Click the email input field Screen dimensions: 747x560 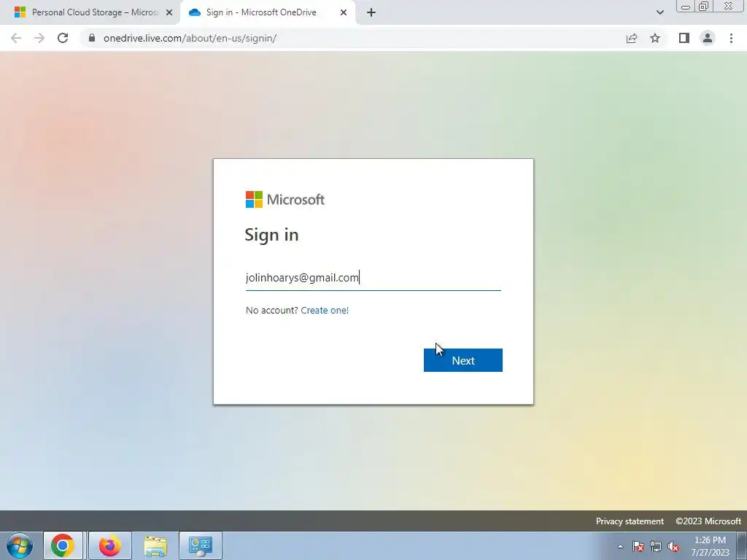pyautogui.click(x=373, y=278)
